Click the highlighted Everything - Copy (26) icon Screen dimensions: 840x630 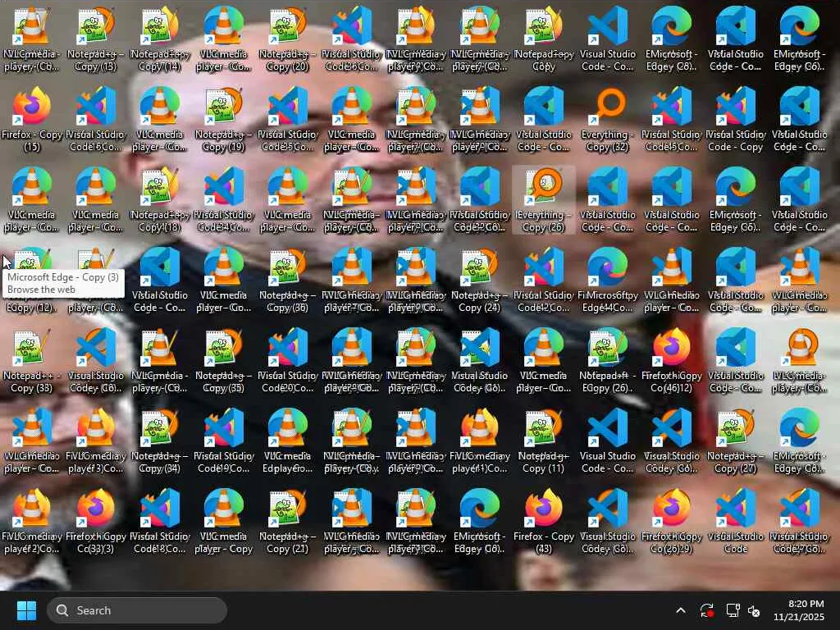tap(544, 199)
